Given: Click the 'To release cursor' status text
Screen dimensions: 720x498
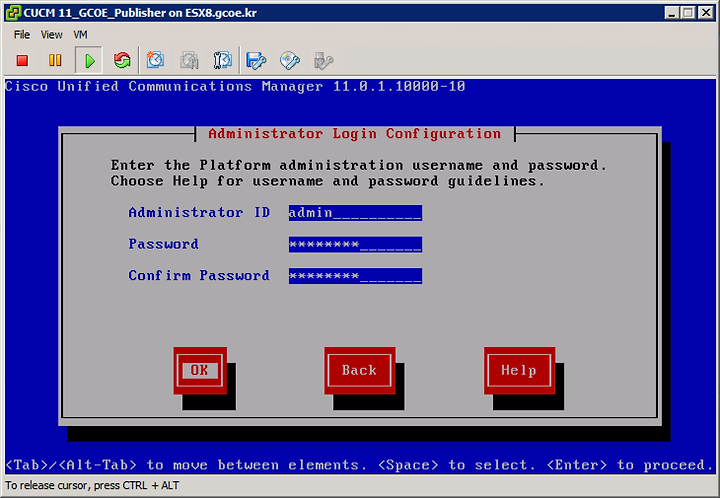Looking at the screenshot, I should coord(92,485).
